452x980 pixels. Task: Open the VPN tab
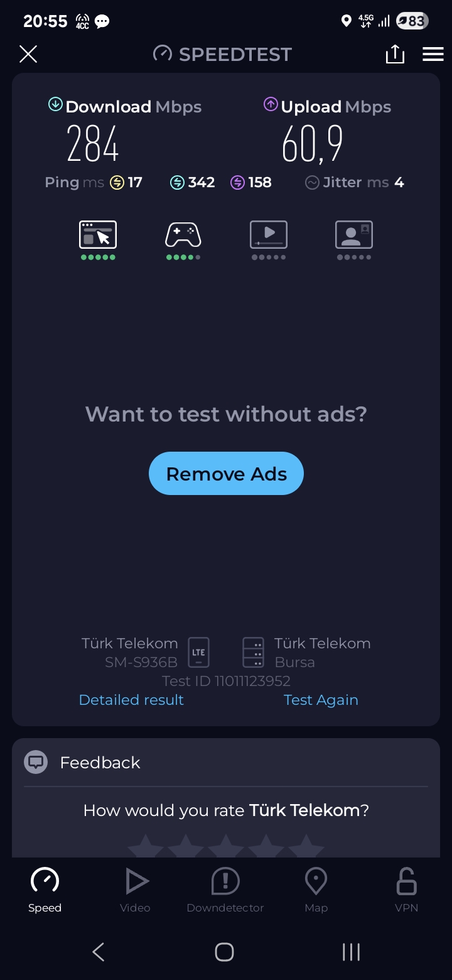(406, 890)
